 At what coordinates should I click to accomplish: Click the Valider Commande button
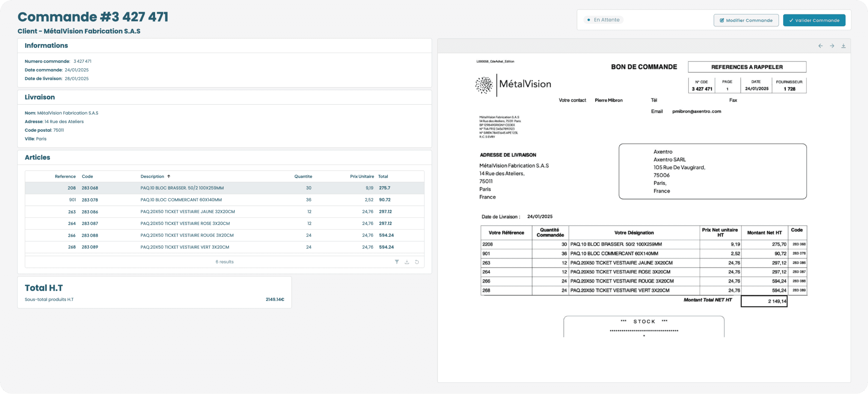814,20
